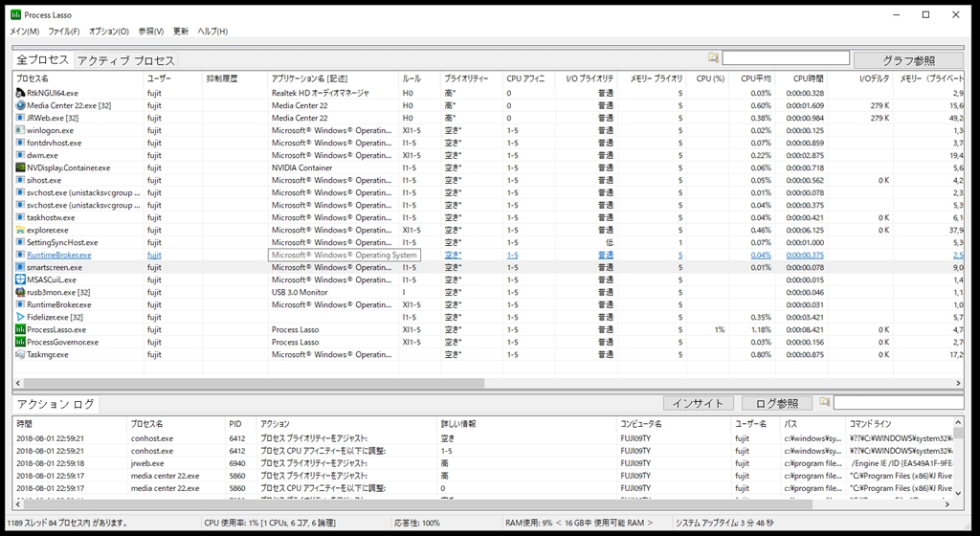Click the ログ参照 button
The image size is (980, 536).
click(x=777, y=404)
